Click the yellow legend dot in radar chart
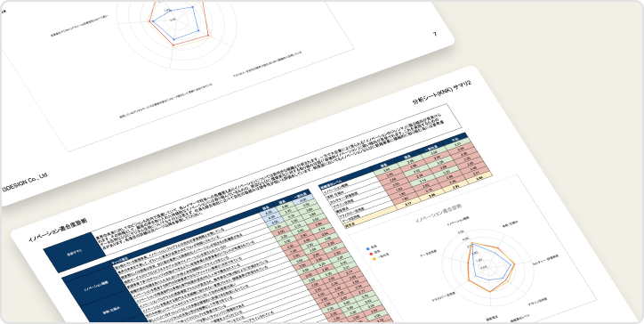644x324 pixels. tap(374, 259)
